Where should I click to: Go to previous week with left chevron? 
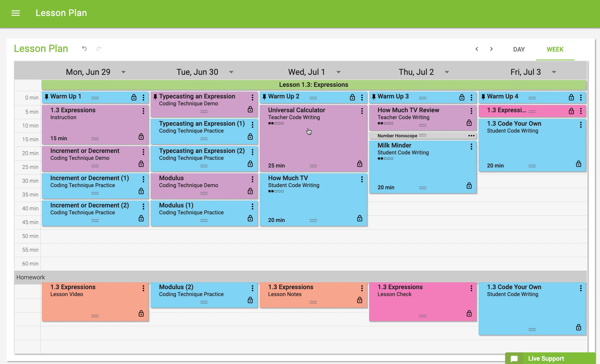477,49
